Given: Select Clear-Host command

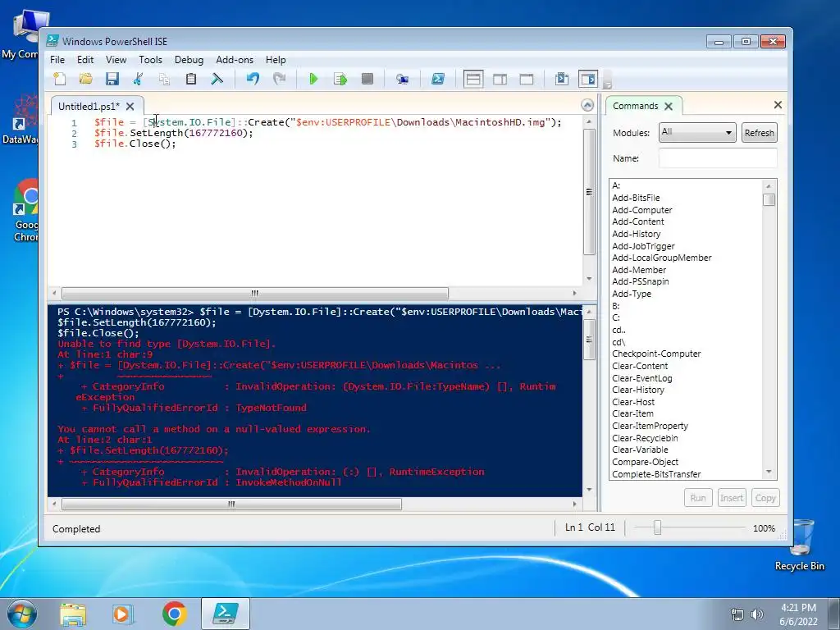Looking at the screenshot, I should [x=633, y=402].
